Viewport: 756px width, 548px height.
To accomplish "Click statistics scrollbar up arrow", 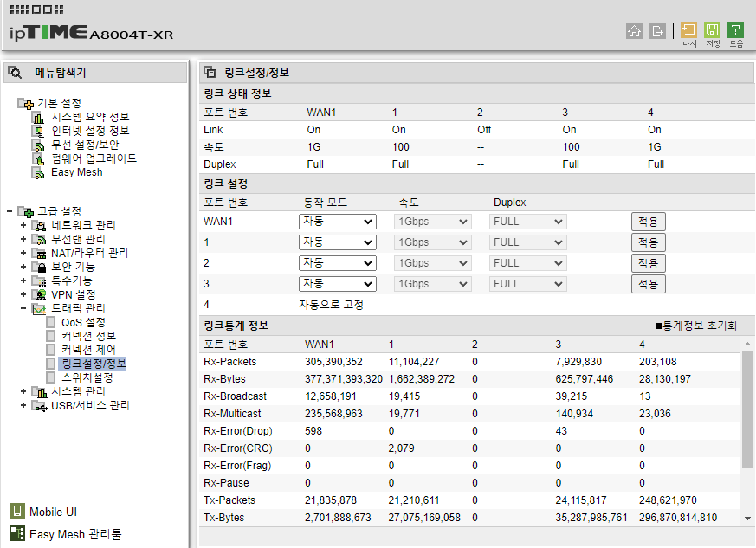I will point(747,344).
